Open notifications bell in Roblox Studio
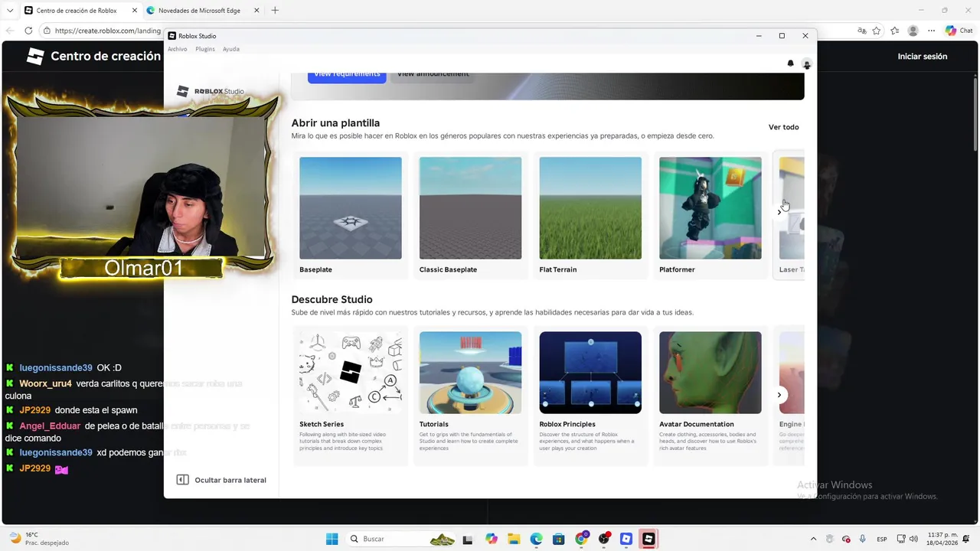980x551 pixels. click(x=791, y=64)
